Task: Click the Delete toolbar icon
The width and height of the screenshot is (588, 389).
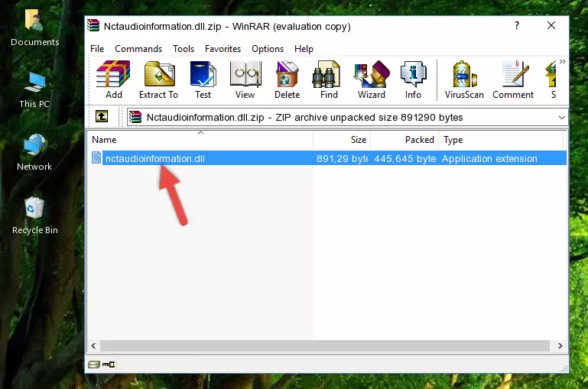Action: 287,79
